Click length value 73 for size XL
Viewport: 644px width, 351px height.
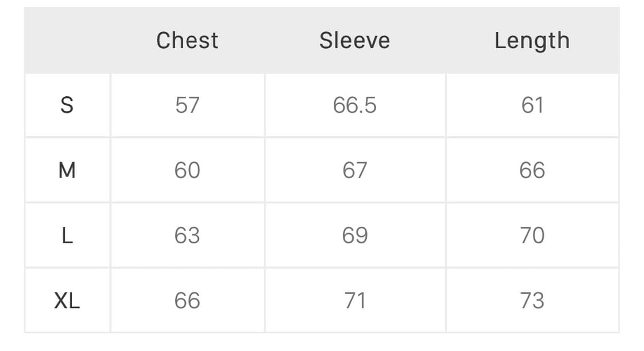(532, 301)
